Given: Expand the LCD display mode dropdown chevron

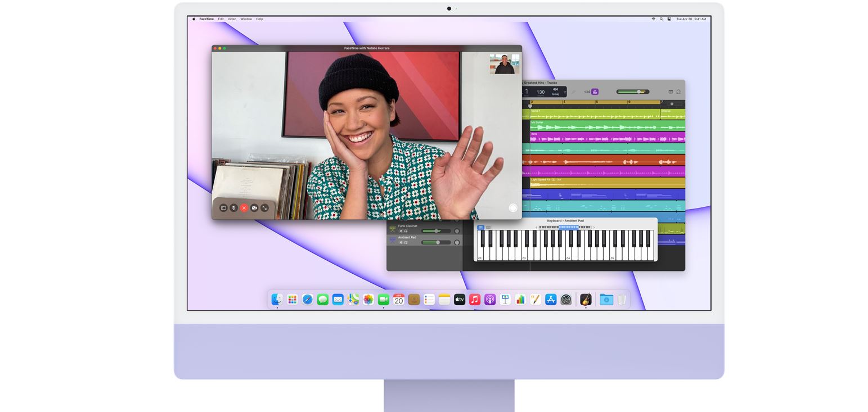Looking at the screenshot, I should 564,92.
